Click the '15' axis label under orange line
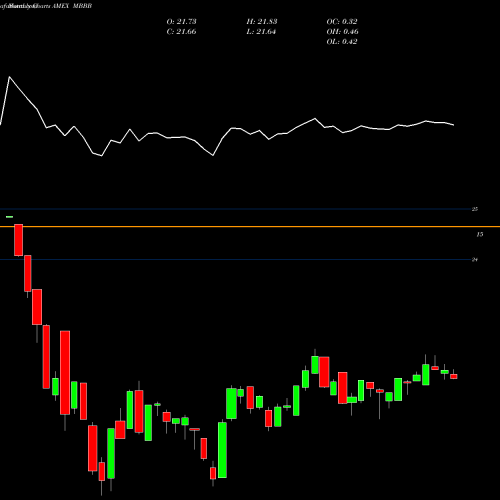Image resolution: width=500 pixels, height=500 pixels. tap(479, 234)
